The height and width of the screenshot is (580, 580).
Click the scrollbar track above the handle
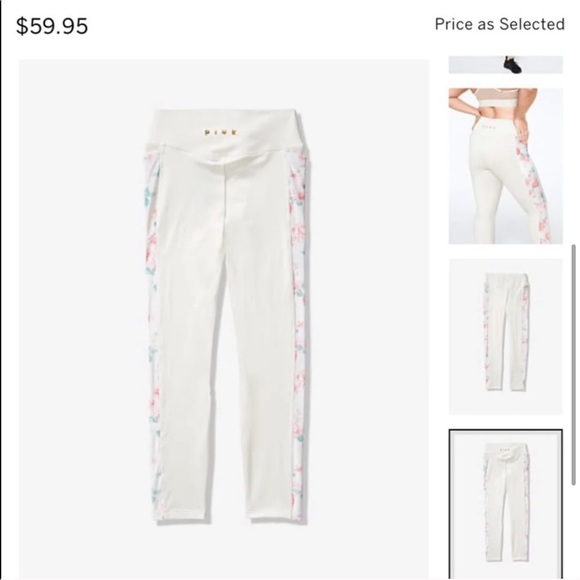(x=574, y=150)
